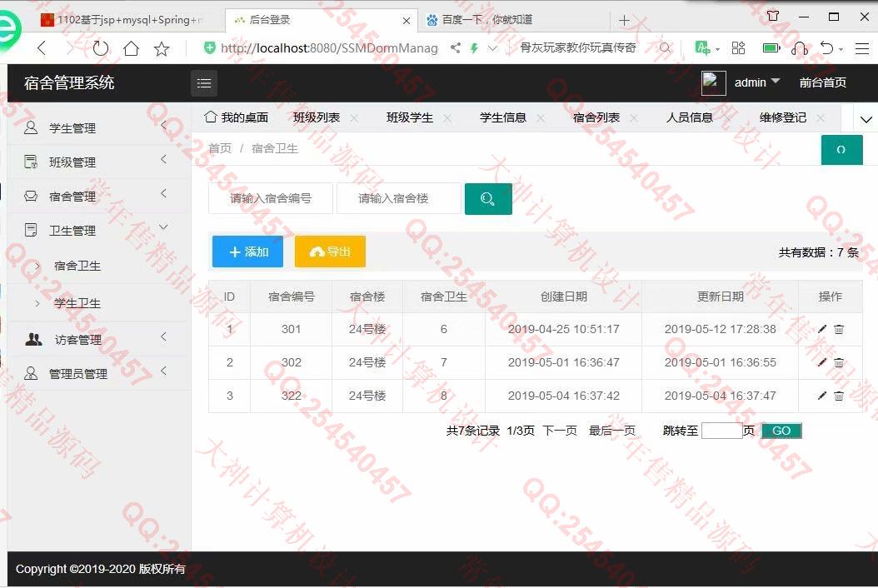Switch to the 班级列表 tab
878x588 pixels.
tap(317, 117)
